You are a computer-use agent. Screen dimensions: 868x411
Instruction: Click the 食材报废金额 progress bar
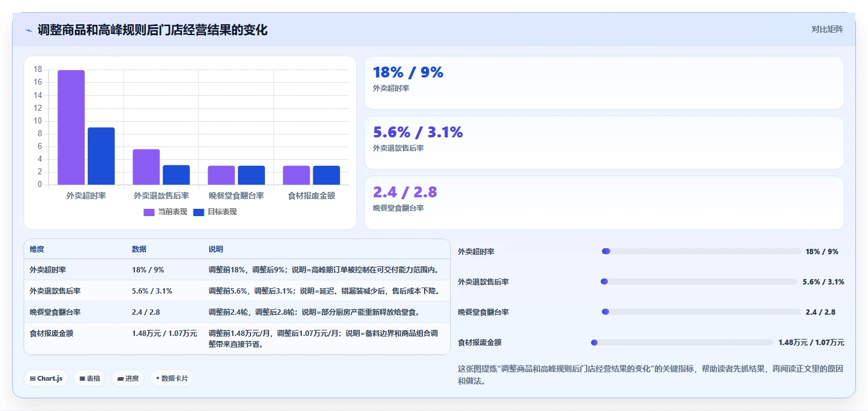pos(682,342)
